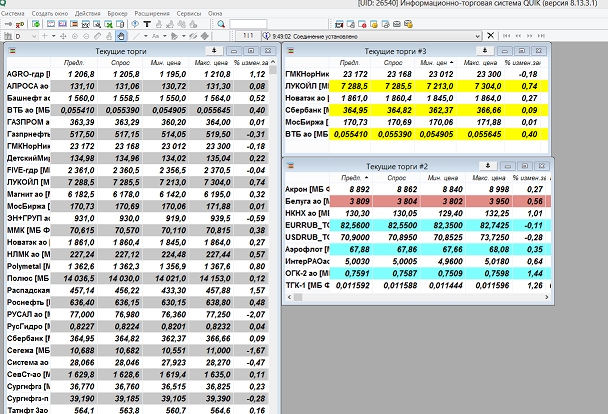Image resolution: width=608 pixels, height=414 pixels.
Task: Open the dropdown arrow next to plus tool
Action: point(54,36)
